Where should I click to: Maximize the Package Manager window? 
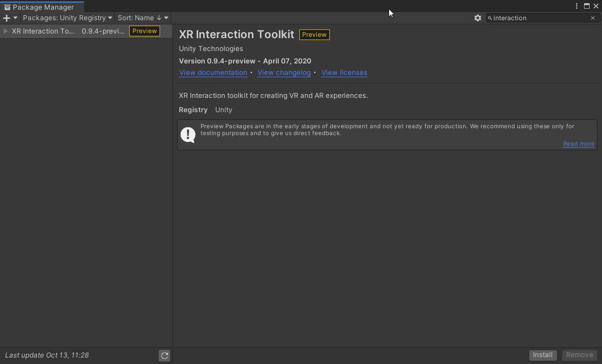point(587,6)
